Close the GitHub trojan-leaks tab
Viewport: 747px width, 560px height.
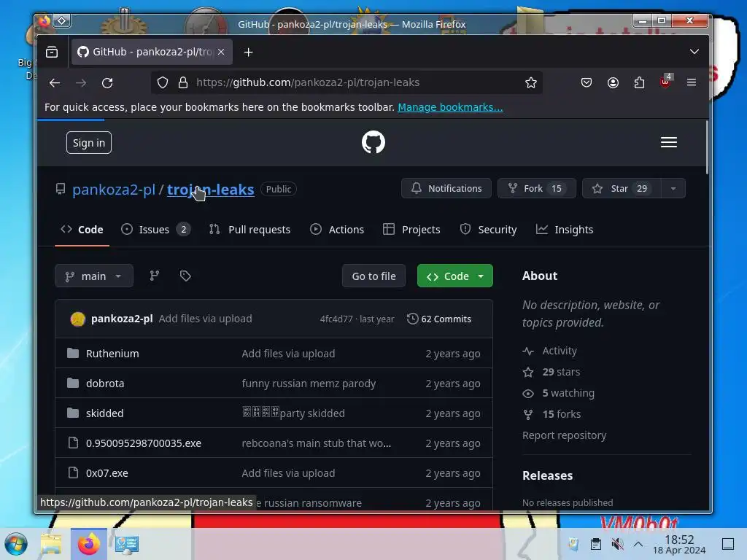(x=221, y=52)
